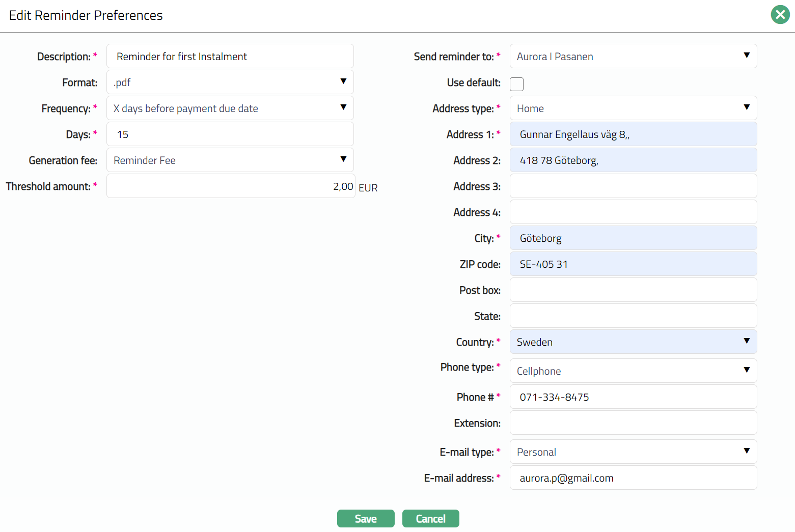Image resolution: width=795 pixels, height=532 pixels.
Task: Close the Edit Reminder Preferences dialog
Action: point(780,15)
